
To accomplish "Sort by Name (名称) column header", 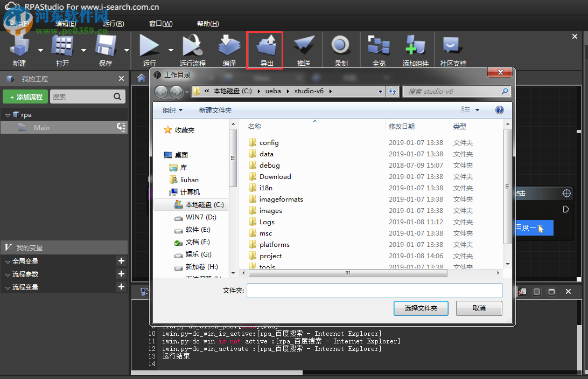I will 255,127.
